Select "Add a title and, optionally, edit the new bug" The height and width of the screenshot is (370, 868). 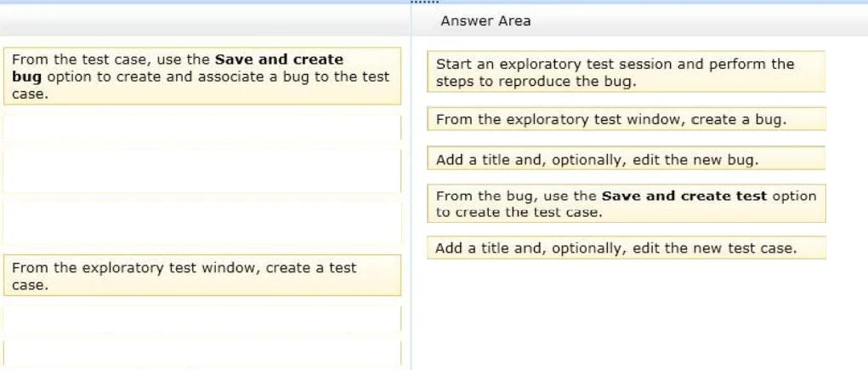(x=626, y=159)
